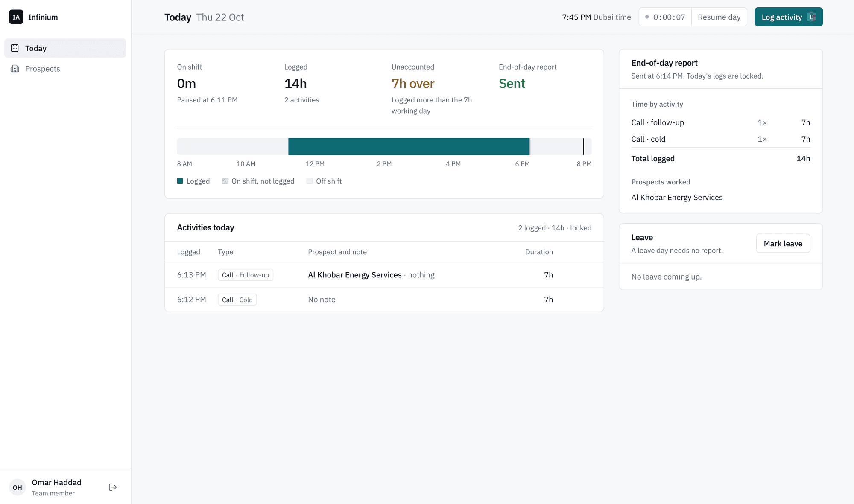Click the teal logged segment of timeline bar
Viewport: 854px width, 504px height.
click(409, 146)
